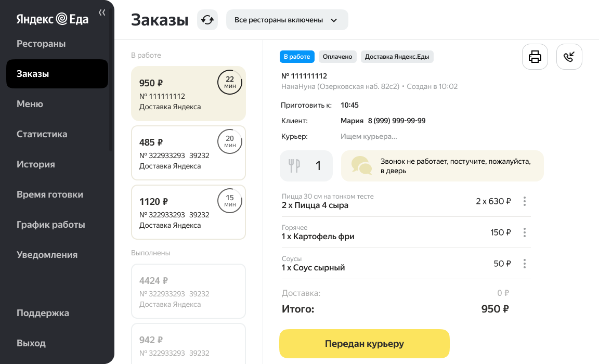The width and height of the screenshot is (599, 364).
Task: Open История in the sidebar
Action: click(x=36, y=164)
